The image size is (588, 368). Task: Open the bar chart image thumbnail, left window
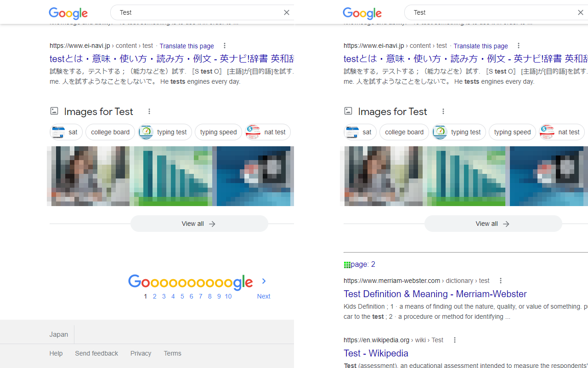coord(171,176)
